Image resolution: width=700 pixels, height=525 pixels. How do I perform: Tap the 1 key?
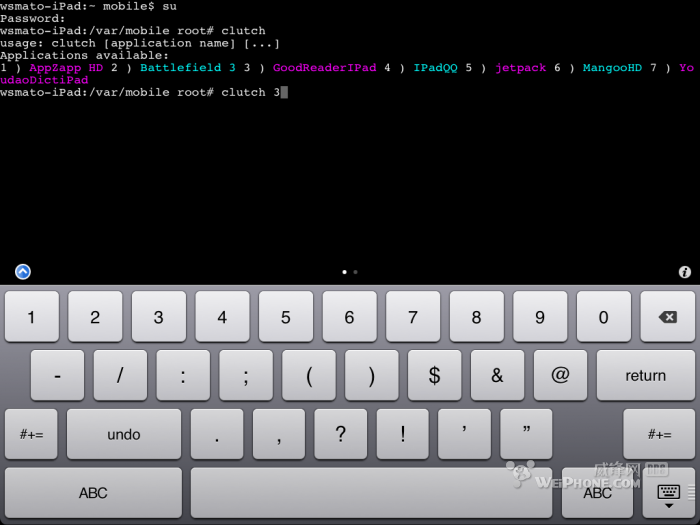click(x=32, y=317)
